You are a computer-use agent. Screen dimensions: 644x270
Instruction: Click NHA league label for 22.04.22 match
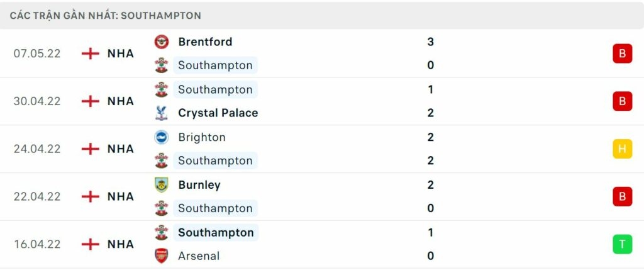[x=121, y=196]
